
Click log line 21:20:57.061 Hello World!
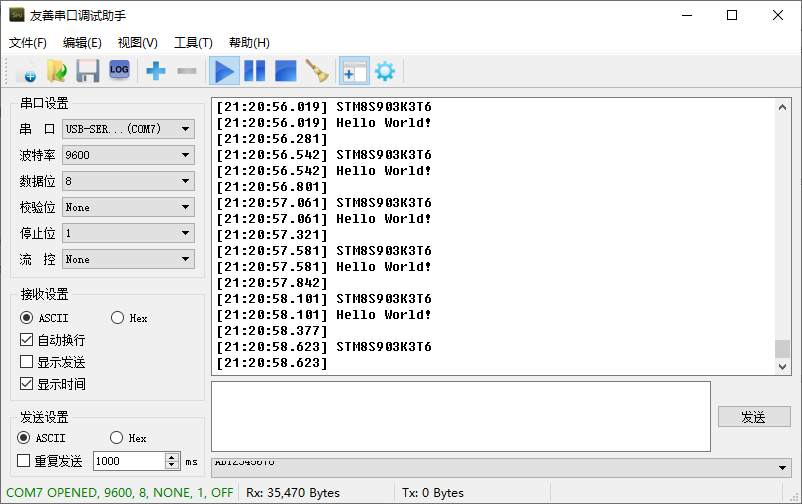(324, 219)
